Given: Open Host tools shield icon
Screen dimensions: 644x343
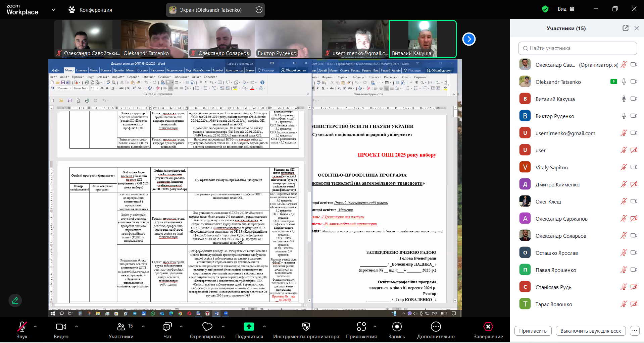Looking at the screenshot, I should point(306,327).
